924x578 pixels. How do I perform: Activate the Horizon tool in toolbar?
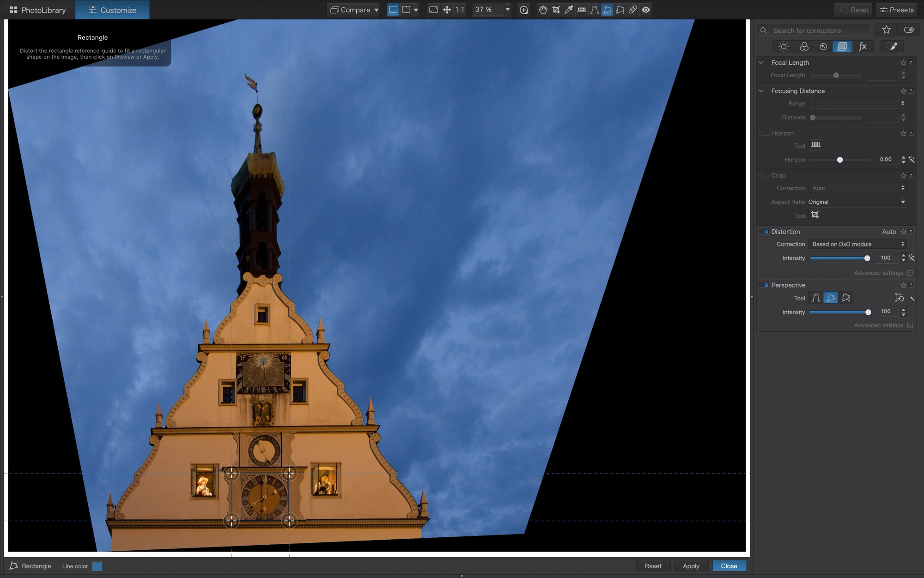tap(582, 10)
